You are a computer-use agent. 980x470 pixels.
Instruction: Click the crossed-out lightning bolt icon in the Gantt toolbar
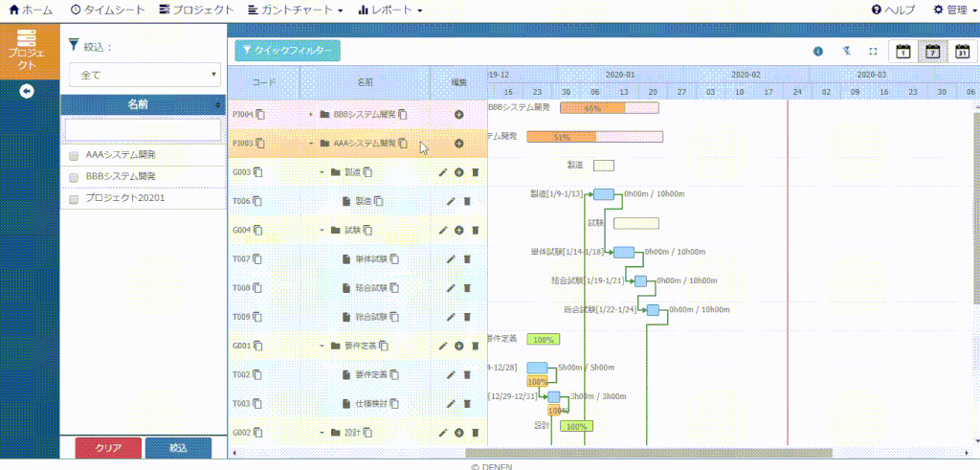click(846, 52)
